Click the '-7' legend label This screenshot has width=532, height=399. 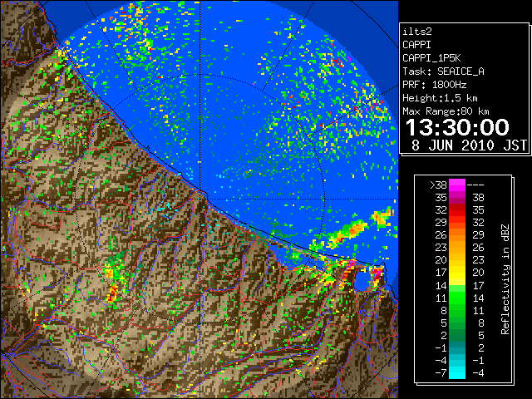coord(441,373)
